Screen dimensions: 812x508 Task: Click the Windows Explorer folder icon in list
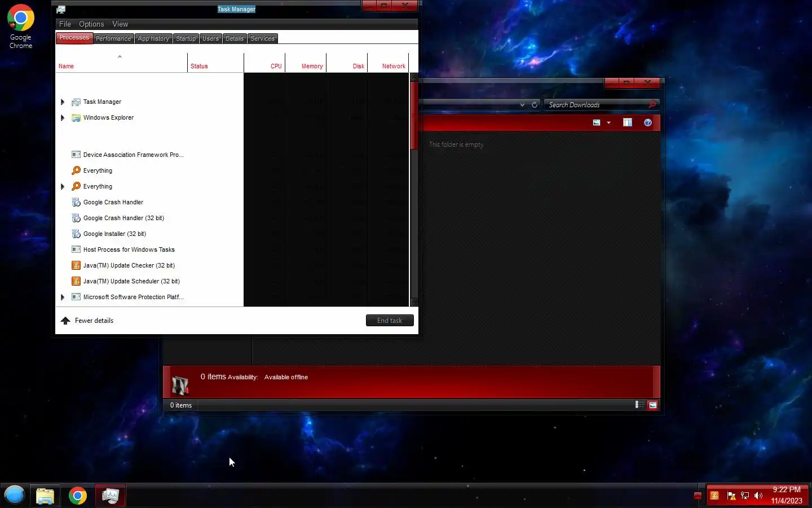[76, 118]
